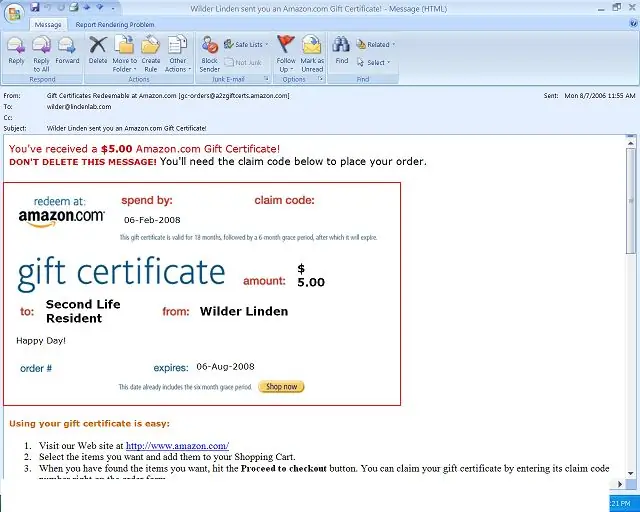
Task: Block Sender of this email
Action: tap(210, 54)
